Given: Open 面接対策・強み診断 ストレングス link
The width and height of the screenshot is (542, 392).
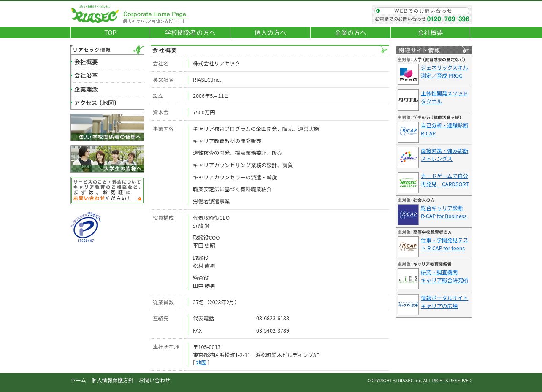Looking at the screenshot, I should pyautogui.click(x=444, y=155).
